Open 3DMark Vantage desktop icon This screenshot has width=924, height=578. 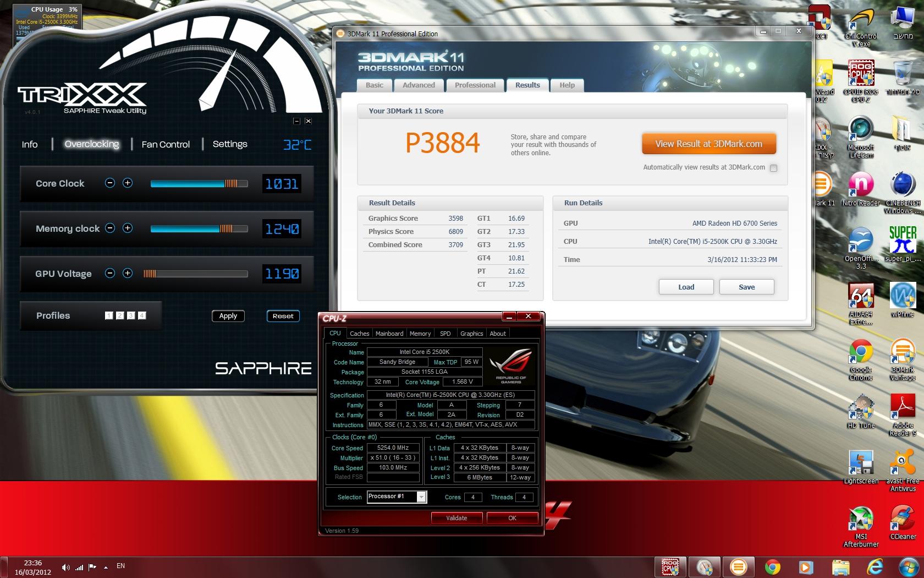(903, 359)
